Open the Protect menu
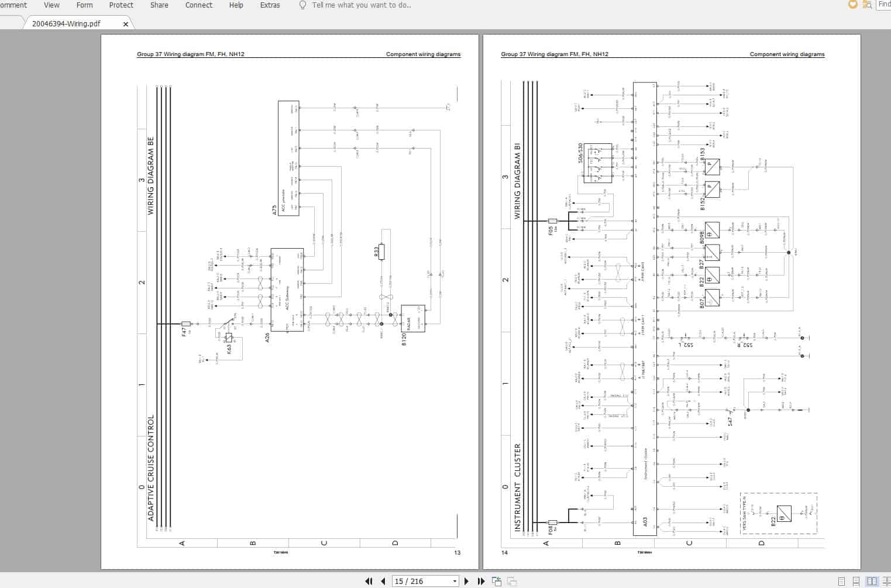The width and height of the screenshot is (891, 588). pos(121,5)
